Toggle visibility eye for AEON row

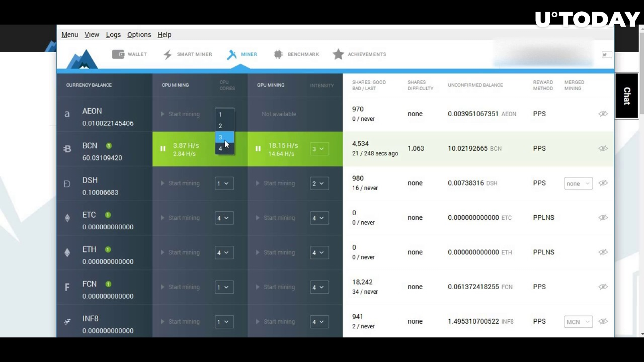[603, 114]
